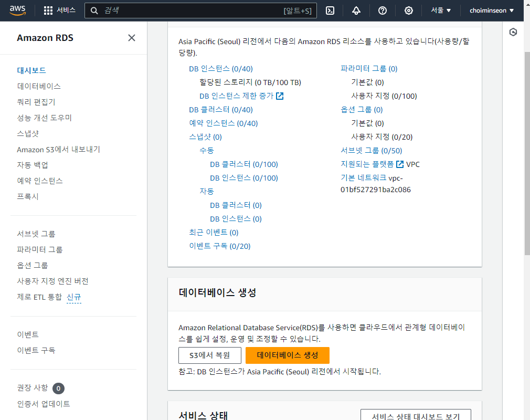Image resolution: width=530 pixels, height=420 pixels.
Task: Open the side info panel hexagon icon
Action: pyautogui.click(x=513, y=32)
